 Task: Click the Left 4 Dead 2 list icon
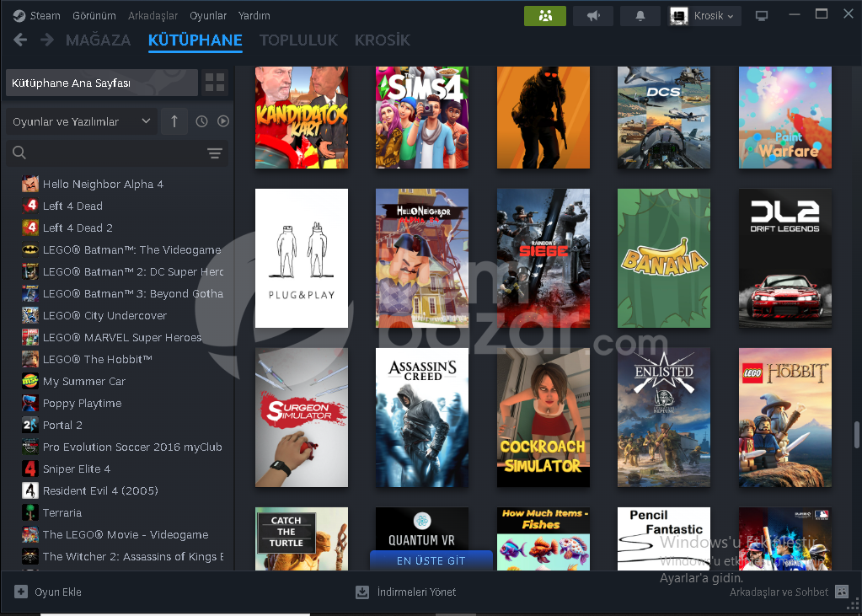30,228
